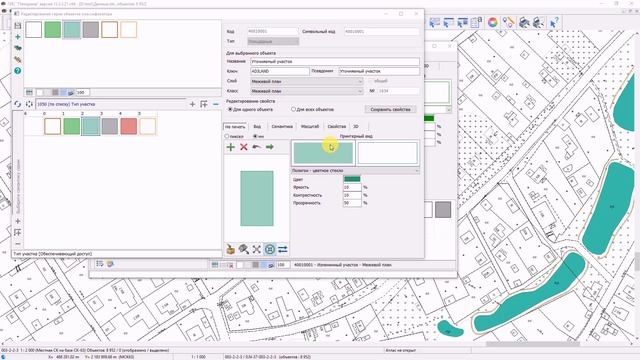
Task: Click the leftmost icon on the back window's bottom bar
Action: 100,264
